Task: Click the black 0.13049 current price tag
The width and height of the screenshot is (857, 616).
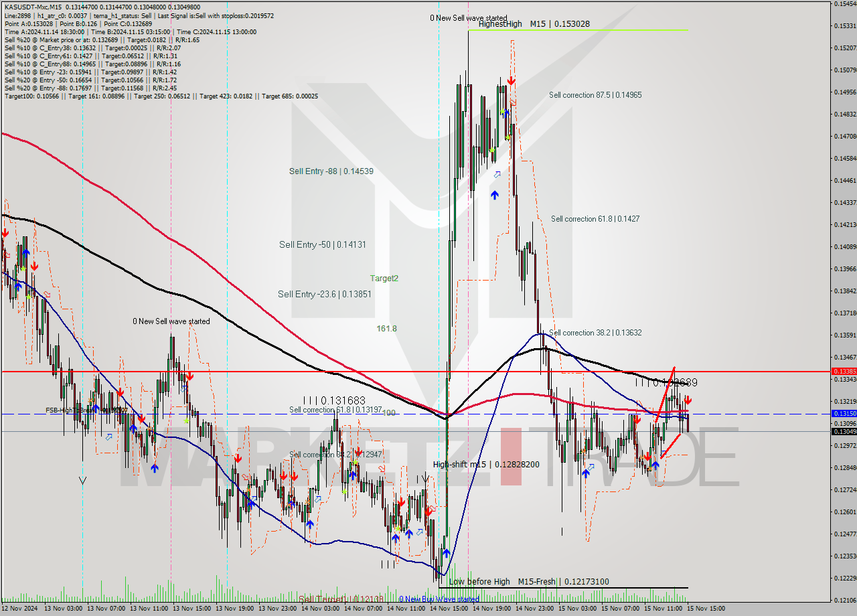Action: 844,431
